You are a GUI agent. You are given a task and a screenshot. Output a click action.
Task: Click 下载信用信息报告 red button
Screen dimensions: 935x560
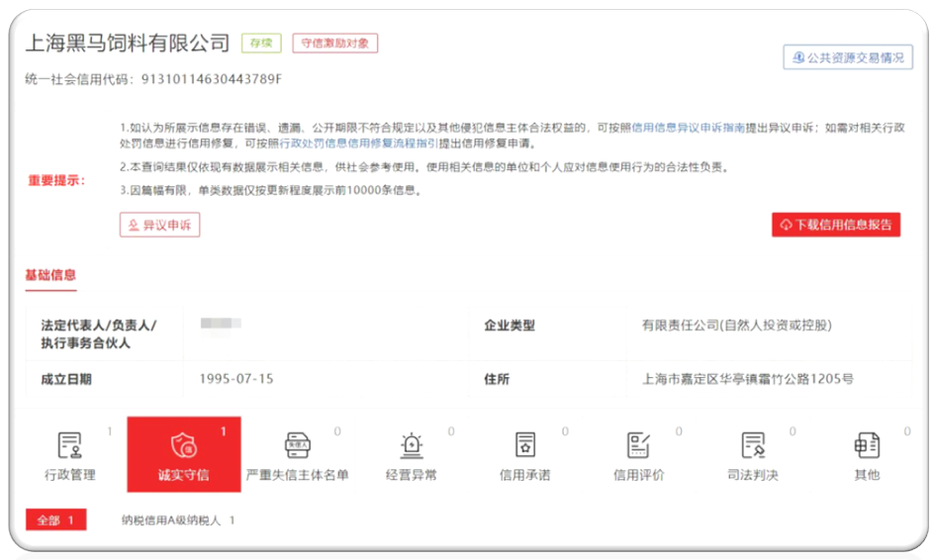[836, 225]
